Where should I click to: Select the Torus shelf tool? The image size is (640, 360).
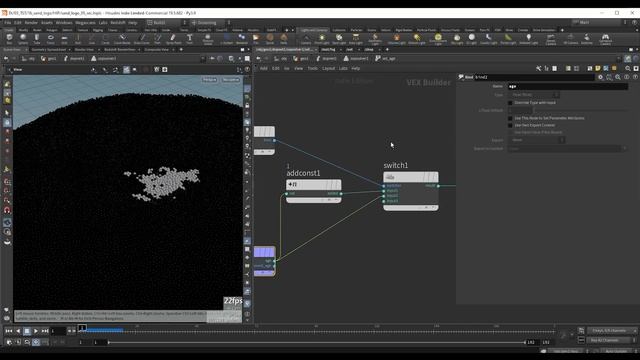(51, 39)
